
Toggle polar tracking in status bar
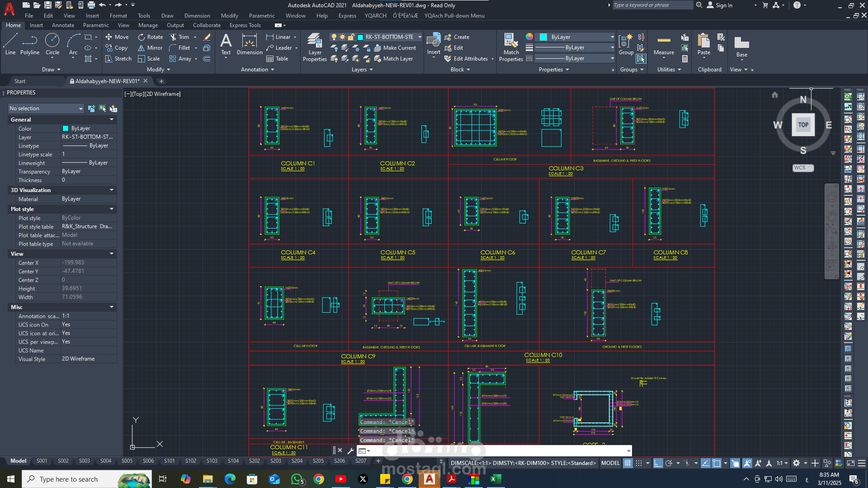tap(669, 463)
